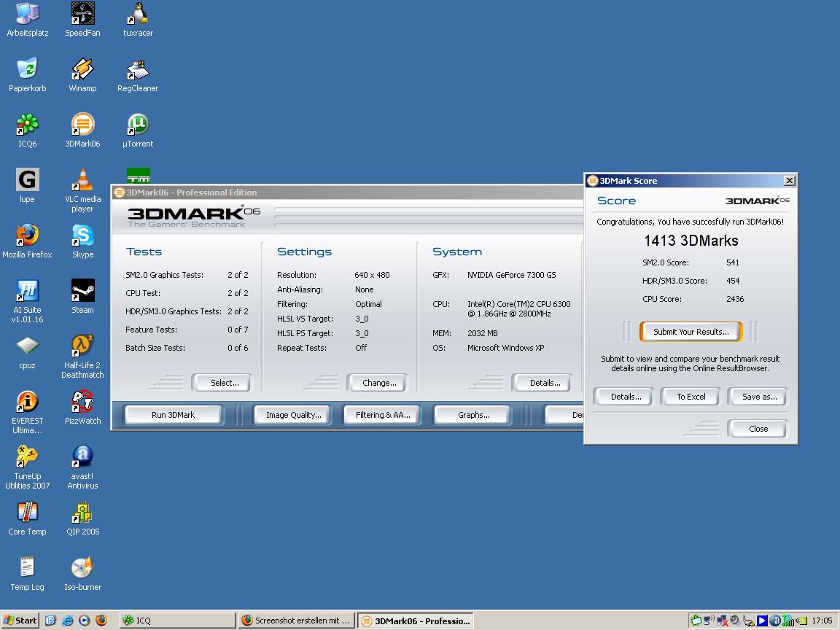This screenshot has height=630, width=840.
Task: Open Details... in the Score window
Action: [623, 397]
